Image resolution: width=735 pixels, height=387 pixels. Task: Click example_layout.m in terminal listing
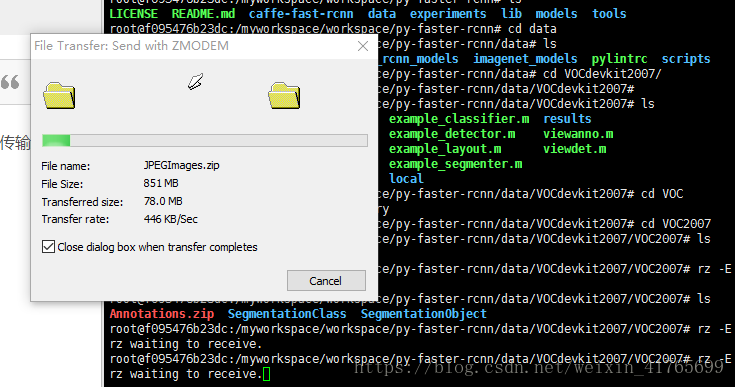(445, 149)
